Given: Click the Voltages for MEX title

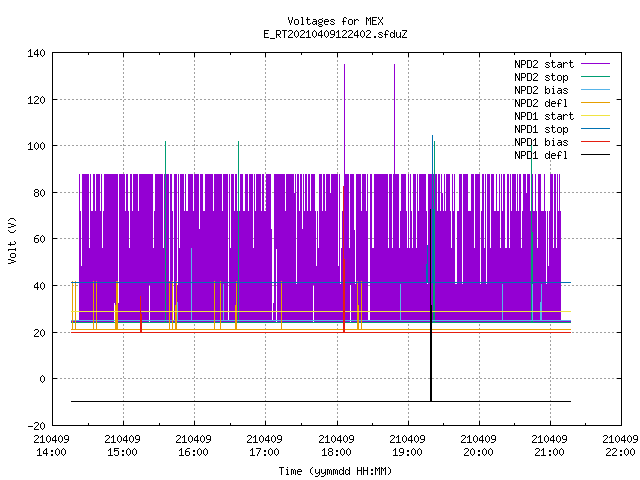Looking at the screenshot, I should (x=335, y=21).
